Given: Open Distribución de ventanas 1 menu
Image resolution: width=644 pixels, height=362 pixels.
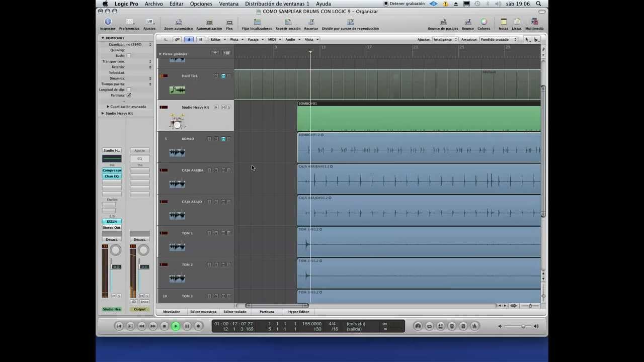Looking at the screenshot, I should [x=277, y=4].
